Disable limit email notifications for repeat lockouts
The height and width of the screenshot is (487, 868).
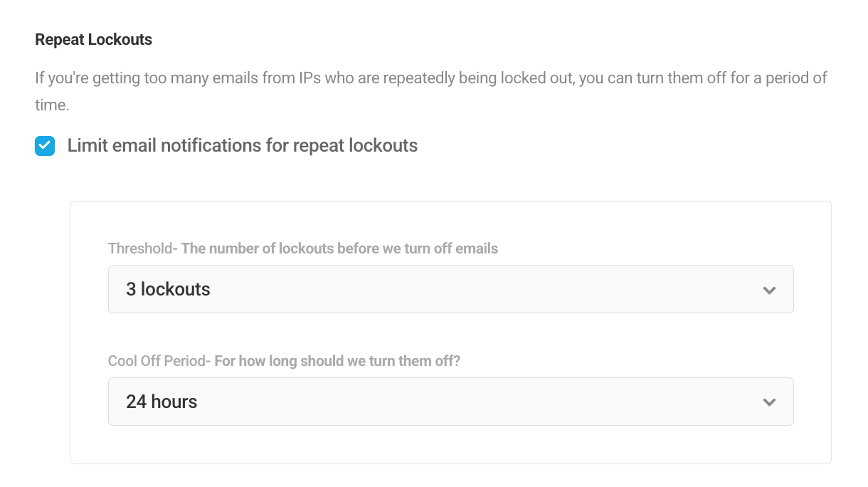[45, 145]
